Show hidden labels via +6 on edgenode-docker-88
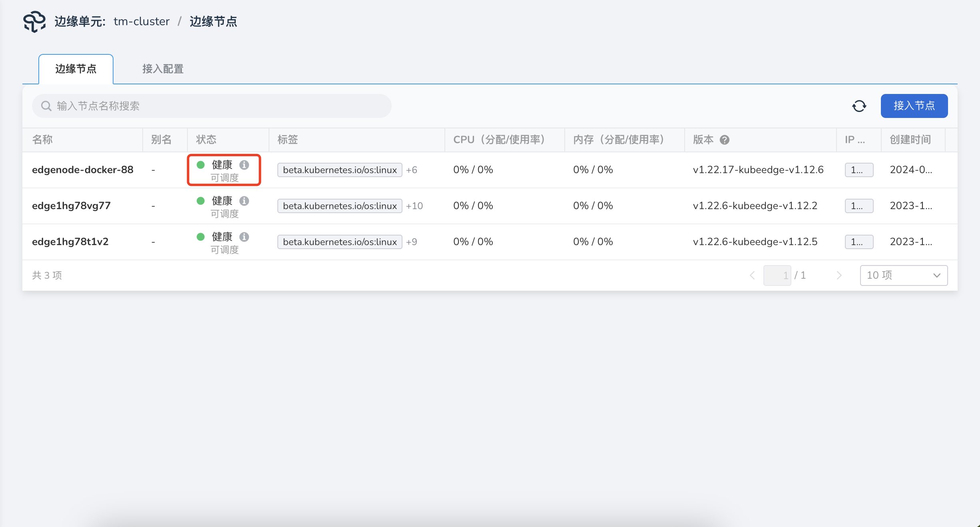980x527 pixels. pos(412,170)
